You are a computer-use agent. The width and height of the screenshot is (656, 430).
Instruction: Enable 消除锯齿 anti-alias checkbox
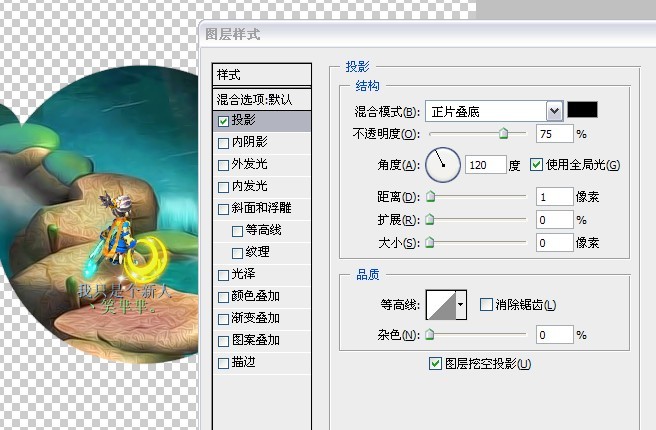tap(486, 304)
